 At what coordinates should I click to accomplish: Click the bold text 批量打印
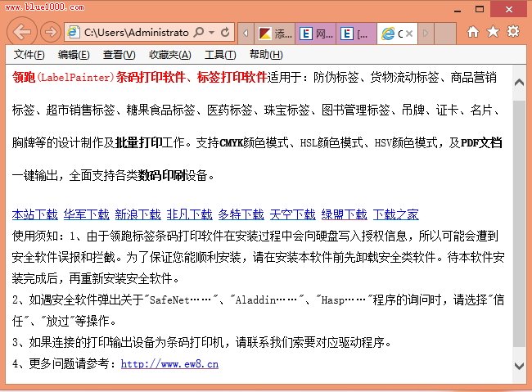tap(138, 143)
